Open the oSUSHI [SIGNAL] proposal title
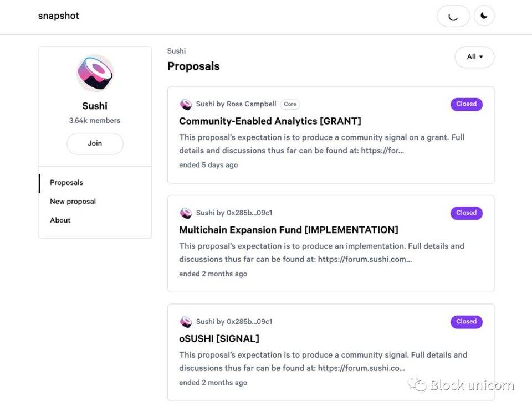The width and height of the screenshot is (532, 407). point(219,338)
